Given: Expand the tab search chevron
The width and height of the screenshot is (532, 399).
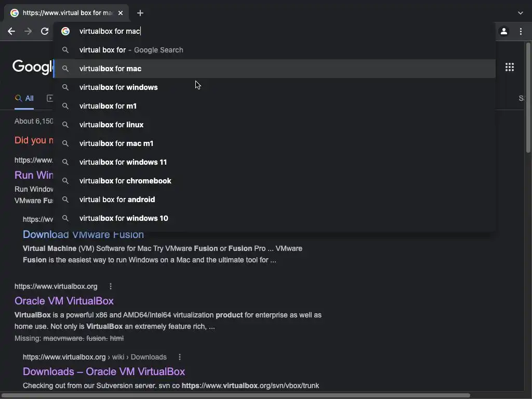Looking at the screenshot, I should coord(521,13).
